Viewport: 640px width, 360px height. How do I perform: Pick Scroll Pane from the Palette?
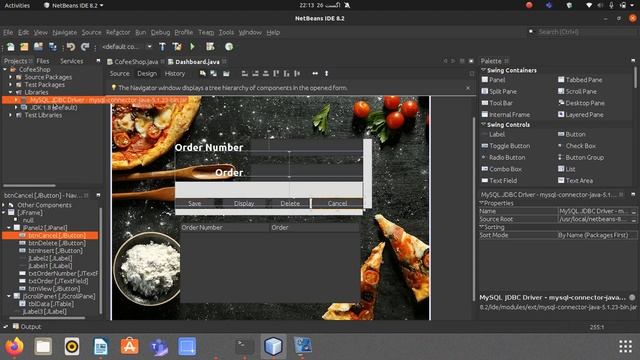577,91
